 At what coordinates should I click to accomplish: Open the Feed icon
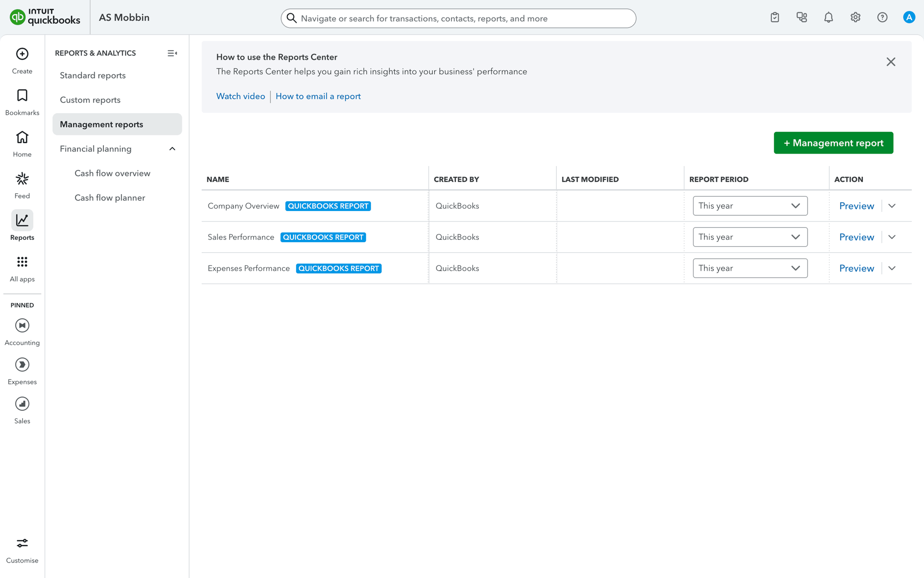pyautogui.click(x=22, y=179)
